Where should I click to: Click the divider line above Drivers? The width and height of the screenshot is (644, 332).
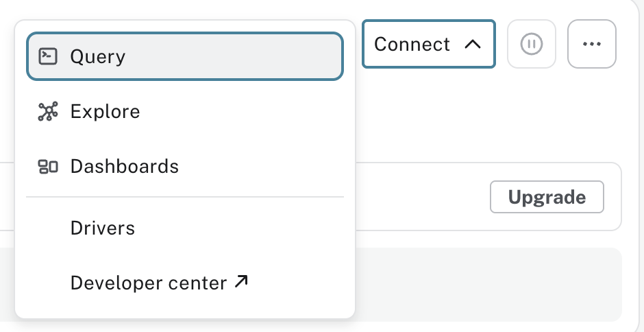click(x=185, y=198)
